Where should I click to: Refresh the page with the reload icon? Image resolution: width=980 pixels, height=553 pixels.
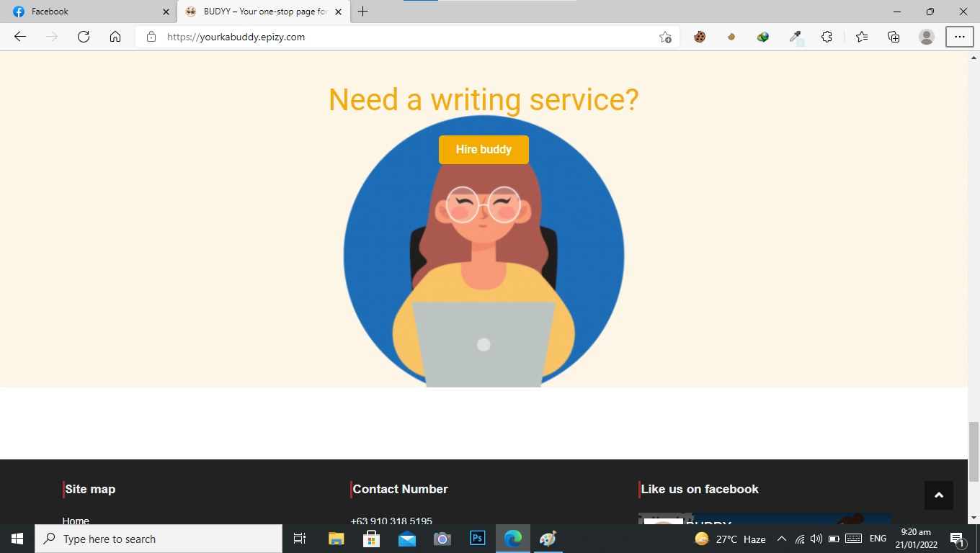click(x=84, y=37)
